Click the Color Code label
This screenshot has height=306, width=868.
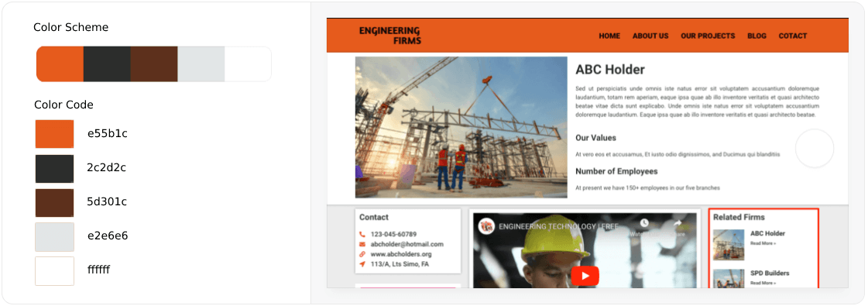[x=63, y=105]
